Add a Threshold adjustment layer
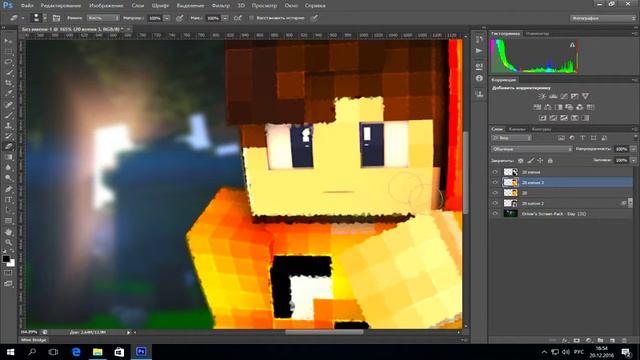 pyautogui.click(x=564, y=118)
